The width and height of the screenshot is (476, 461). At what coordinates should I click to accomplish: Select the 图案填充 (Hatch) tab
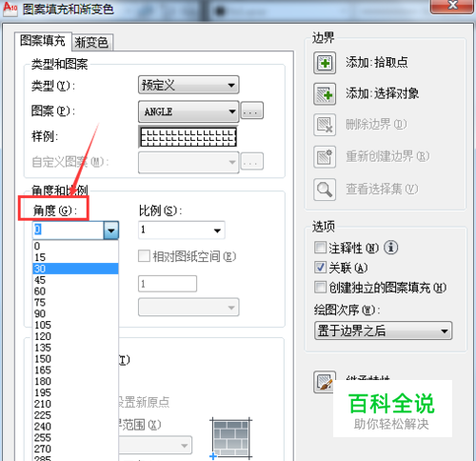click(x=43, y=41)
